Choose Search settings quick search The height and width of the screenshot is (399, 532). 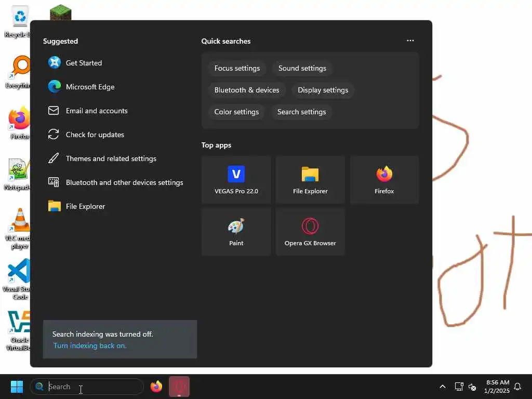(301, 112)
